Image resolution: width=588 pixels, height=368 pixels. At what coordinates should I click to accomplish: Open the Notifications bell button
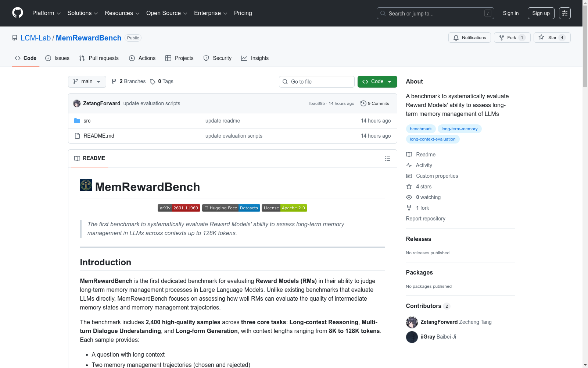(470, 38)
